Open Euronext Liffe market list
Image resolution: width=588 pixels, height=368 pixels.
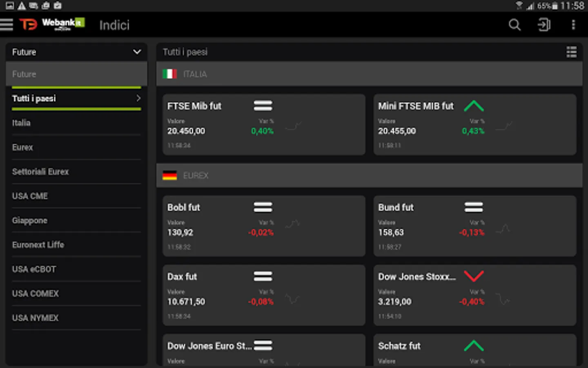point(76,245)
